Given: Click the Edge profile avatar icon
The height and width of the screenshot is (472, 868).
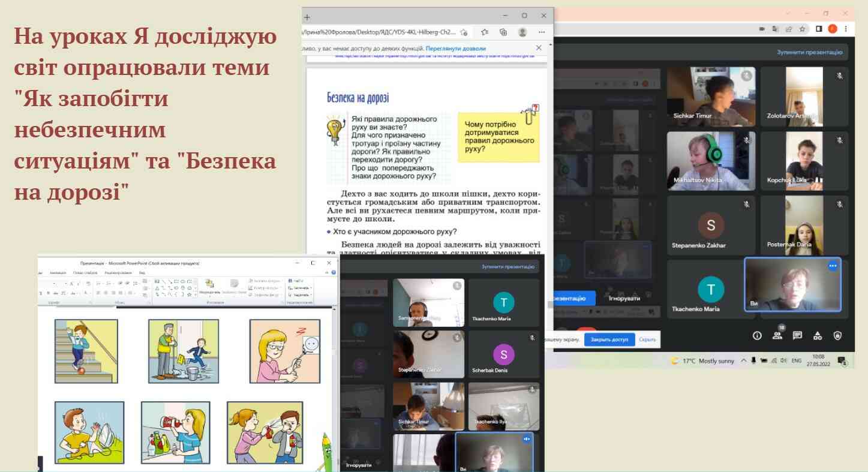Looking at the screenshot, I should (522, 32).
